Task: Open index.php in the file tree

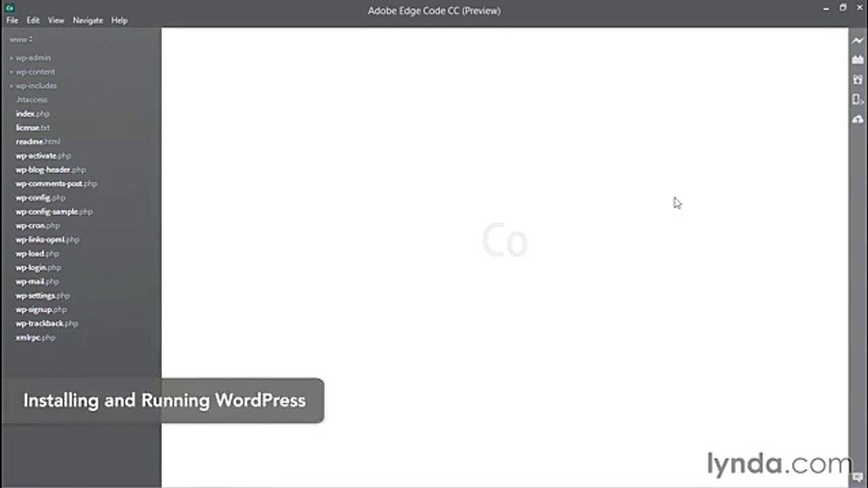Action: pyautogui.click(x=33, y=114)
